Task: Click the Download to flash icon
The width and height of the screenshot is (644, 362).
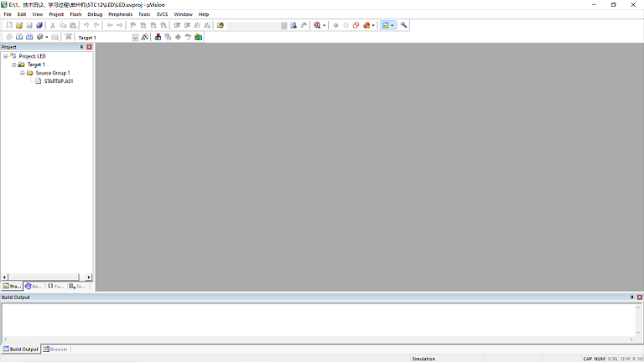Action: [x=68, y=37]
